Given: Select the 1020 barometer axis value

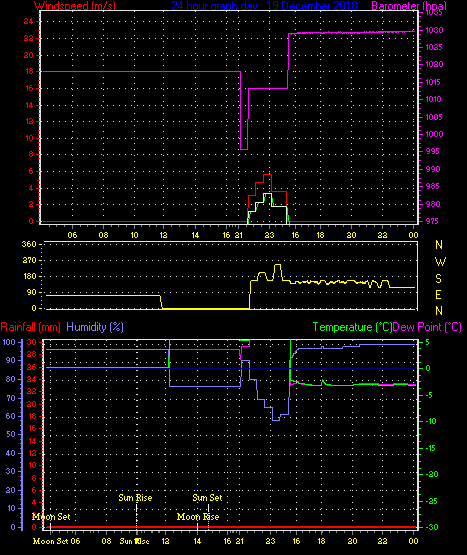Looking at the screenshot, I should point(434,64).
